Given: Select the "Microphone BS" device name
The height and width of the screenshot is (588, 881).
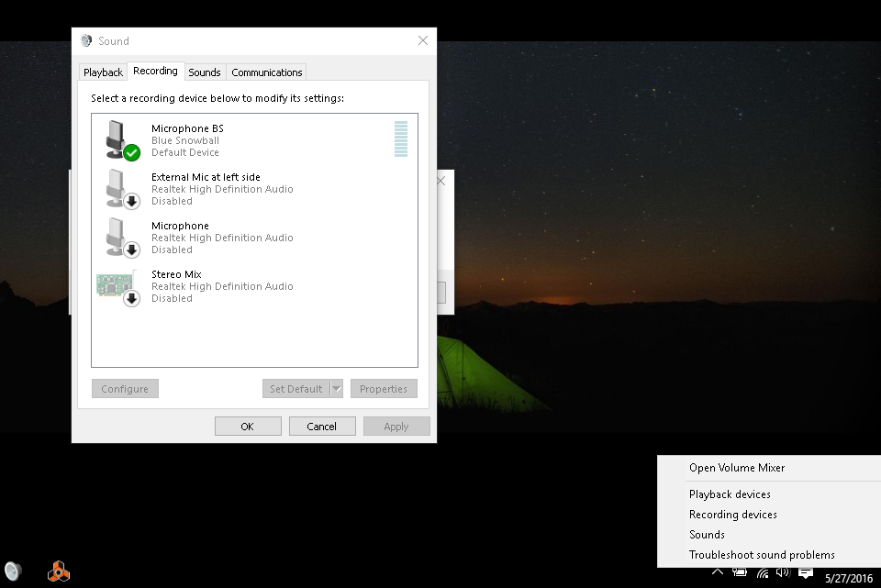Looking at the screenshot, I should pyautogui.click(x=187, y=128).
